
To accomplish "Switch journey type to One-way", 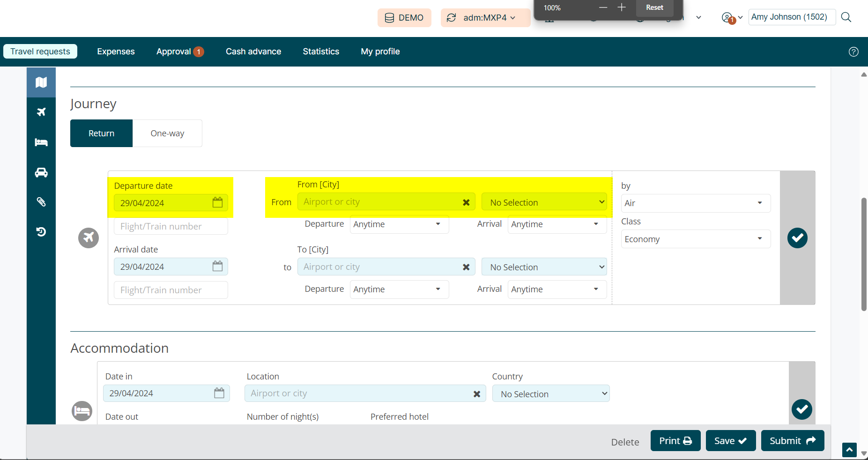I will click(x=167, y=134).
